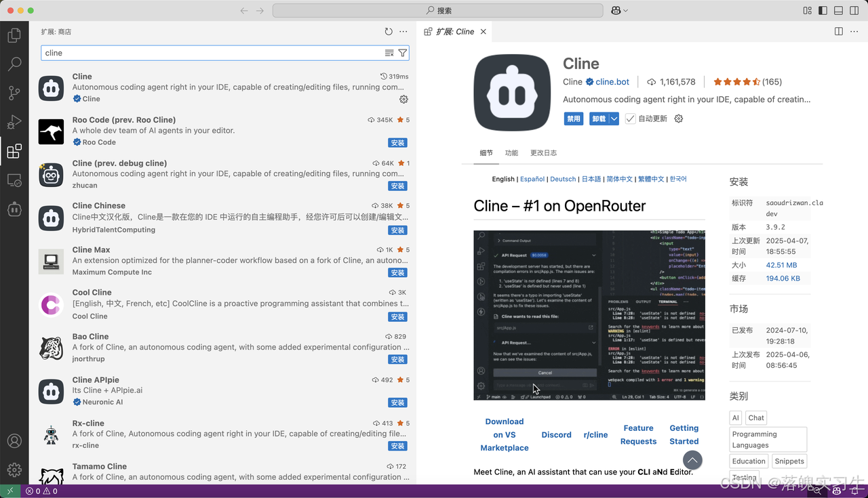Go forward with the navigation arrow
The height and width of the screenshot is (498, 868).
pyautogui.click(x=260, y=11)
